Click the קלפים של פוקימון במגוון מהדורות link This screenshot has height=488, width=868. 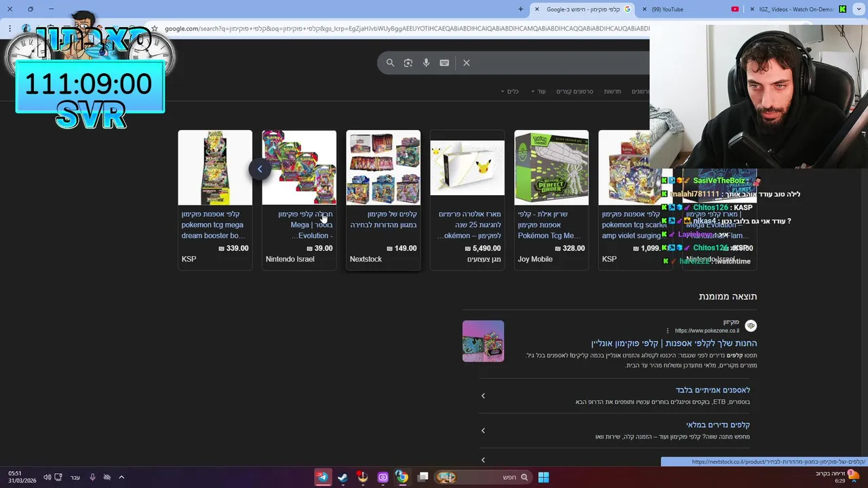383,220
